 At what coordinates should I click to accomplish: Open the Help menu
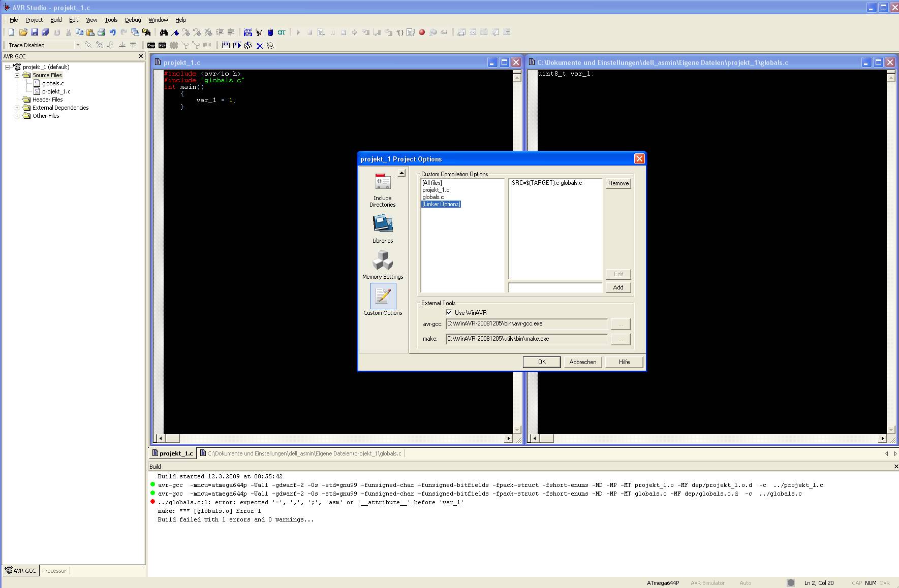click(x=181, y=20)
